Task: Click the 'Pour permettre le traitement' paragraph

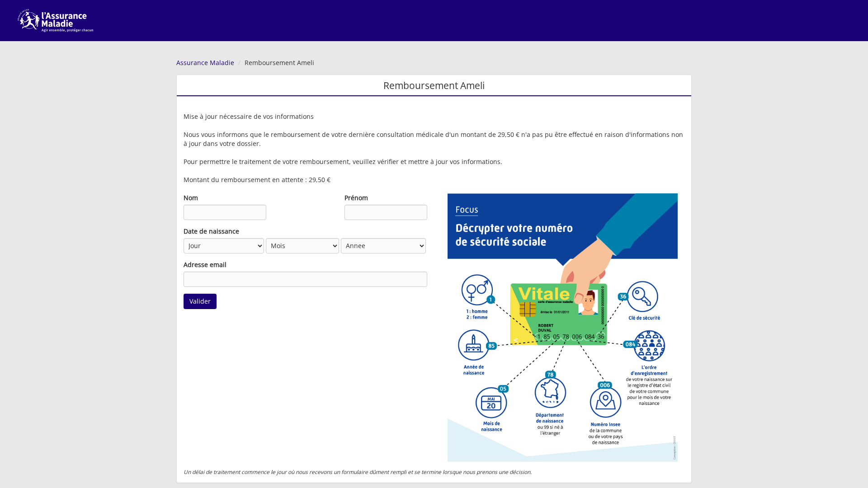Action: click(x=343, y=162)
